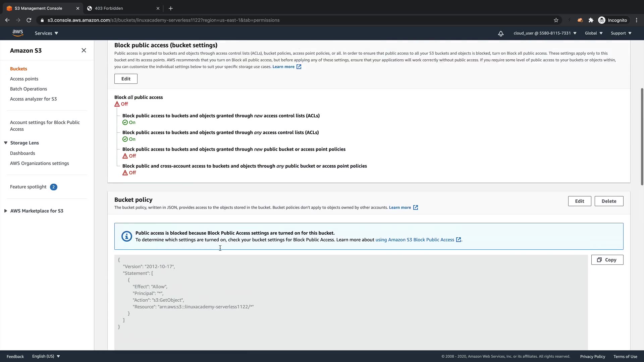The height and width of the screenshot is (362, 644).
Task: Bookmark page with the star icon
Action: (x=556, y=20)
